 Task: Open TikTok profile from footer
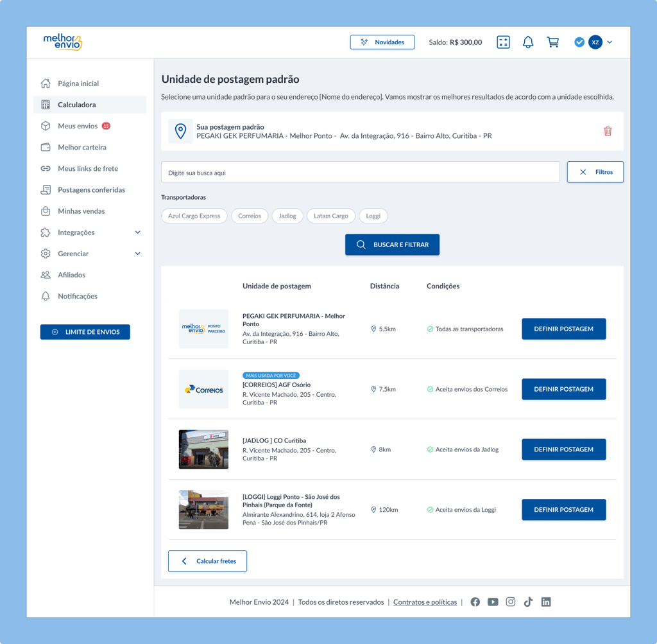tap(528, 602)
